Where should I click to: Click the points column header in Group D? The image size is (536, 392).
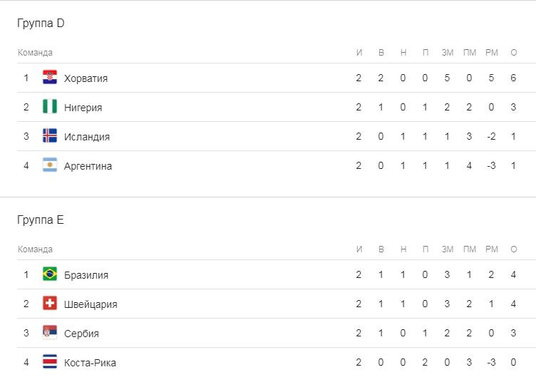click(513, 53)
